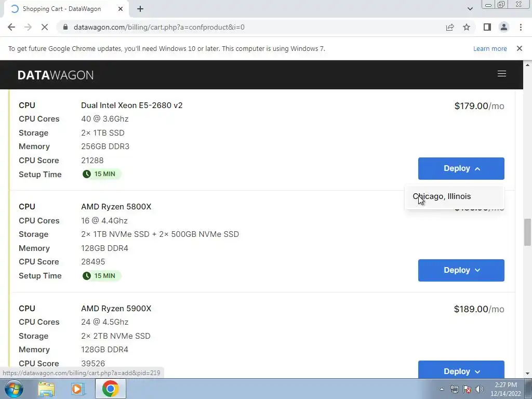Click the scrollbar down arrow
This screenshot has height=399, width=532.
[x=527, y=374]
